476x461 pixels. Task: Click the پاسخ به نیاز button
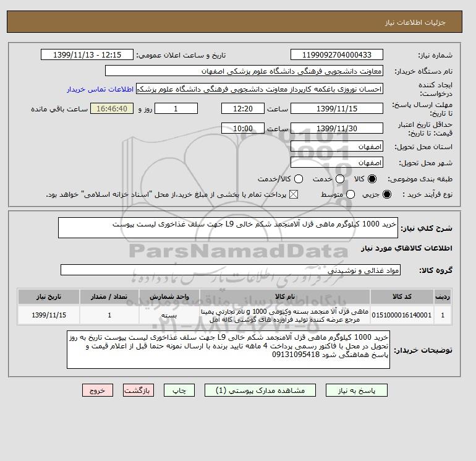[357, 390]
